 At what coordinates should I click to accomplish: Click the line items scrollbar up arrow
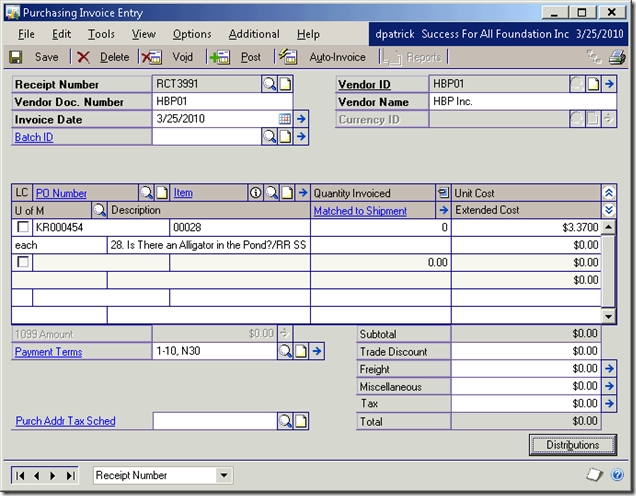coord(608,227)
